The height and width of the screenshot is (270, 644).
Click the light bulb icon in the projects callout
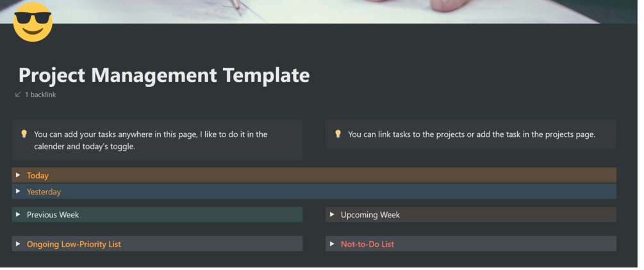(338, 134)
